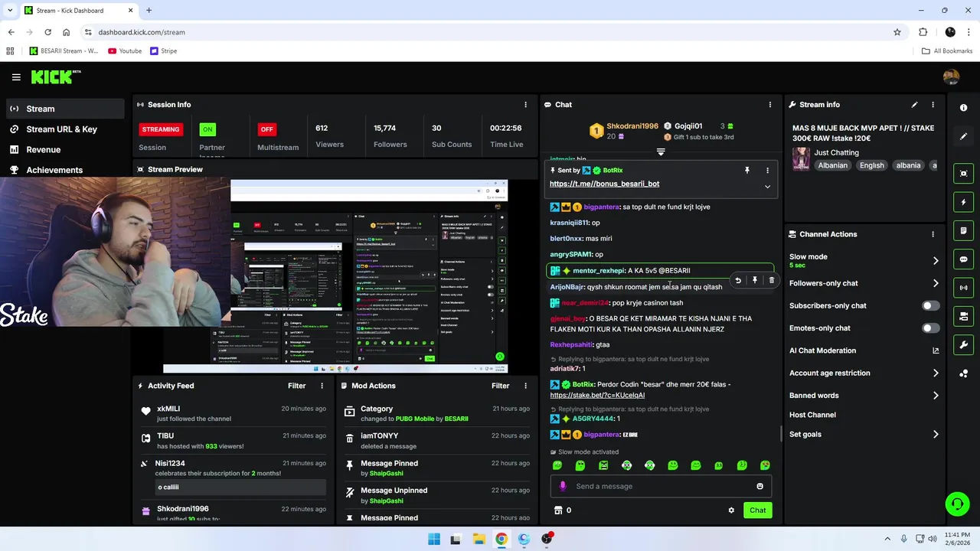Toggle lightning activity icon in right sidebar

tap(963, 202)
